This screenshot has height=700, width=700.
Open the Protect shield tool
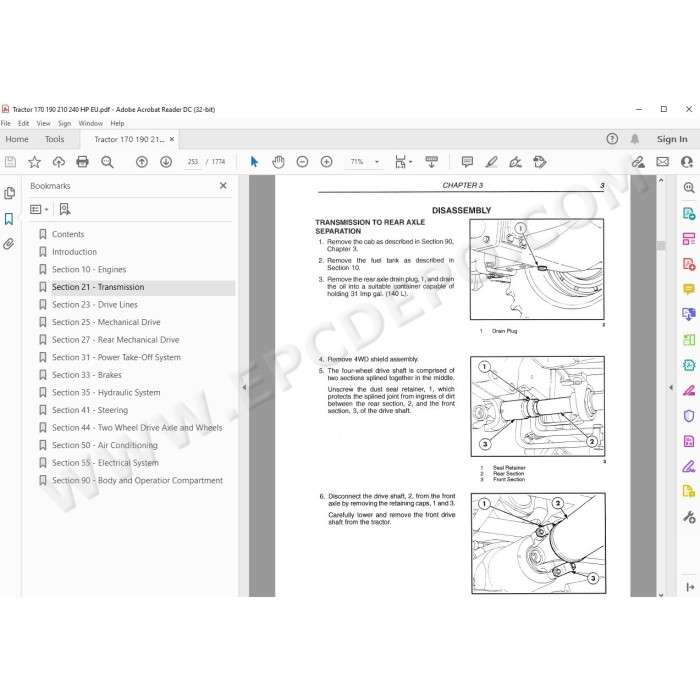coord(689,416)
